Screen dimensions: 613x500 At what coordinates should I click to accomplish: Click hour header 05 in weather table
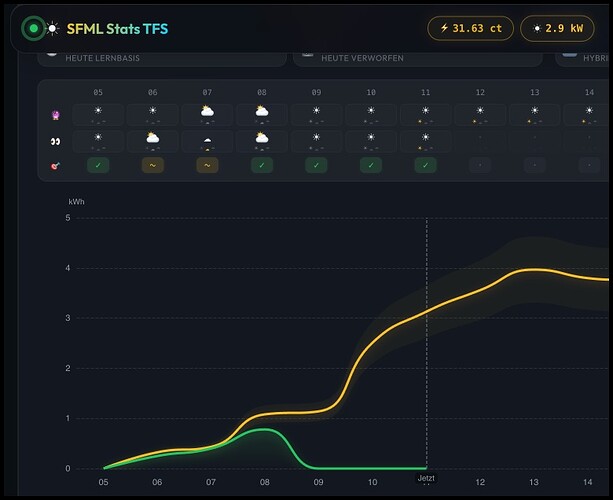(x=98, y=92)
